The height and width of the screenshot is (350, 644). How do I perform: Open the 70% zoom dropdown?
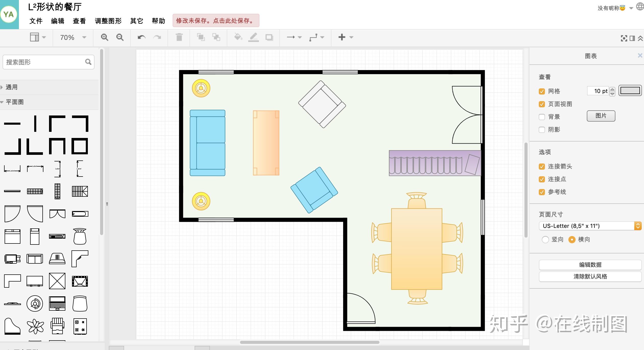pyautogui.click(x=73, y=38)
